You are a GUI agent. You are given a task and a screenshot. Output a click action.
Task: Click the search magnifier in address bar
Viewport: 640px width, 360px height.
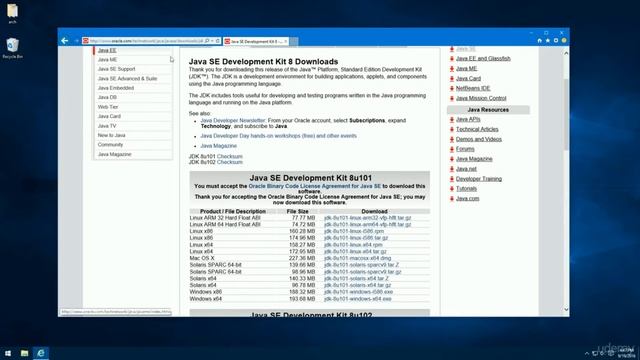[x=207, y=41]
